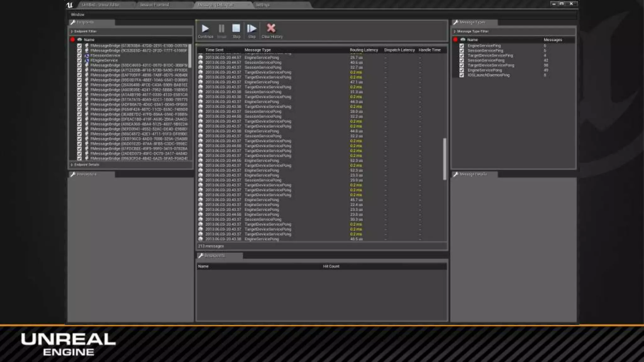Expand the Endpoint Filter section
This screenshot has width=644, height=362.
(72, 31)
